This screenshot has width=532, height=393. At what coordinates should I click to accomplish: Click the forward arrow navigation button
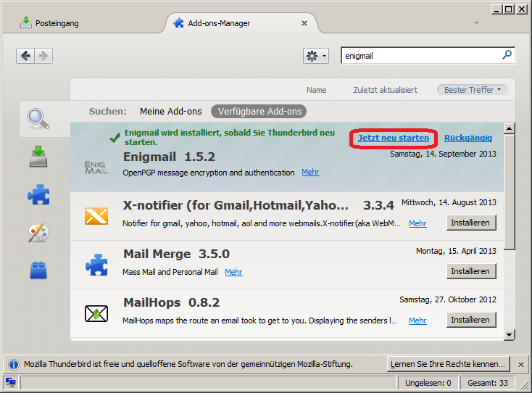[43, 56]
